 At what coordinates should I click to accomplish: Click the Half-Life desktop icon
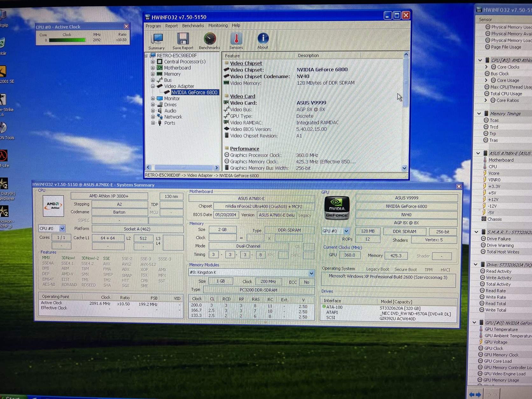point(3,156)
